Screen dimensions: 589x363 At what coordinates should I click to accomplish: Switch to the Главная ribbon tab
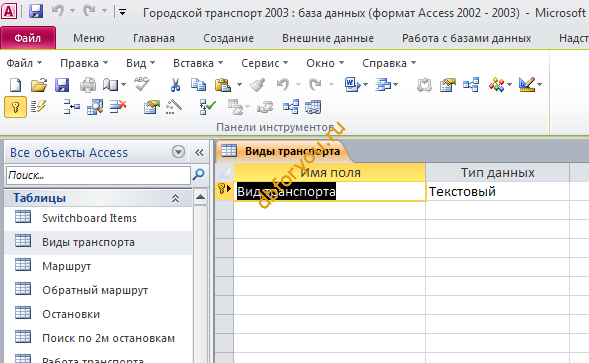tap(154, 38)
